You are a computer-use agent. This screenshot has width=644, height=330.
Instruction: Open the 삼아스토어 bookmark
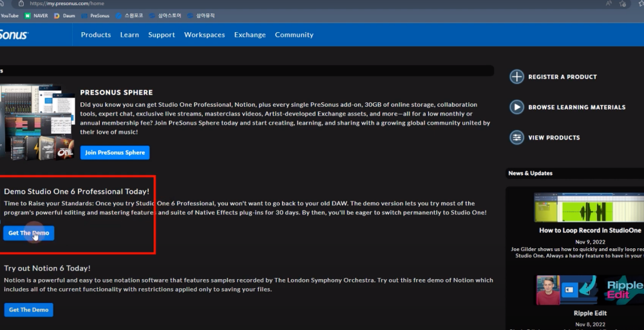click(165, 15)
